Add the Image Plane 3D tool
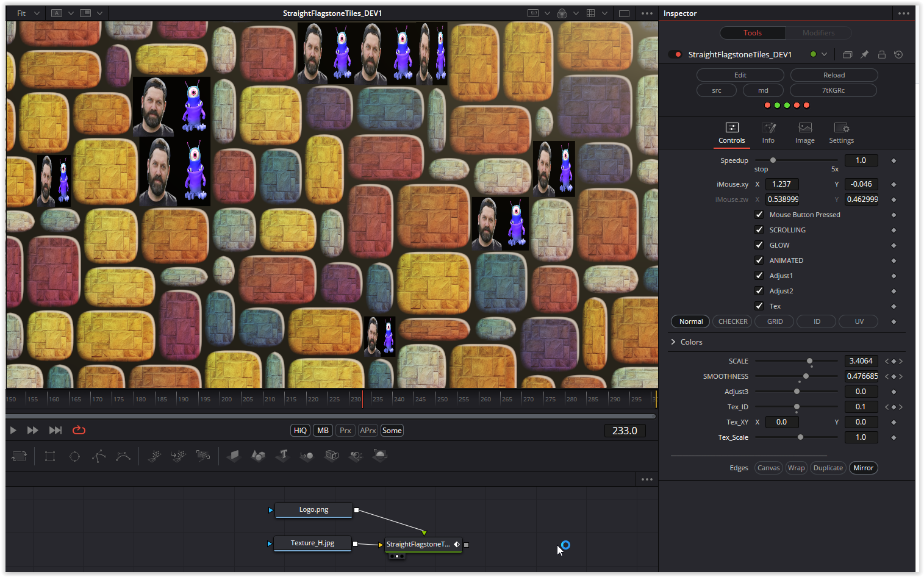This screenshot has width=924, height=577. [233, 456]
